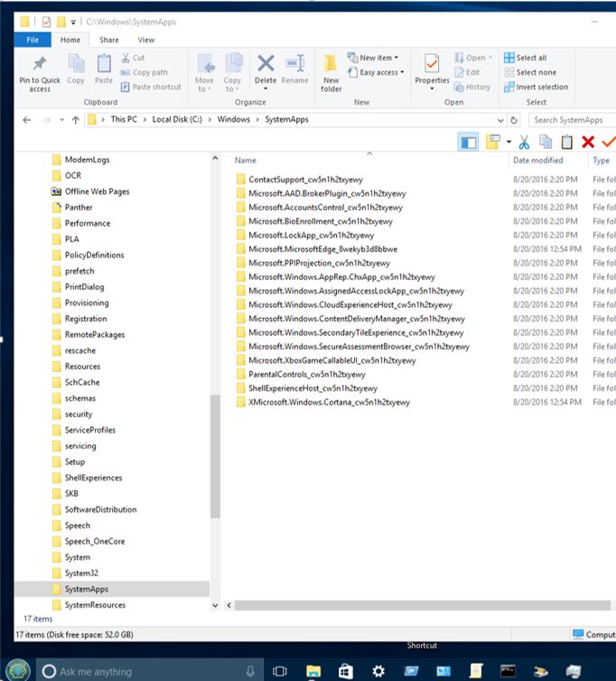The height and width of the screenshot is (681, 616).
Task: Open Settings gear on the taskbar
Action: click(x=378, y=671)
